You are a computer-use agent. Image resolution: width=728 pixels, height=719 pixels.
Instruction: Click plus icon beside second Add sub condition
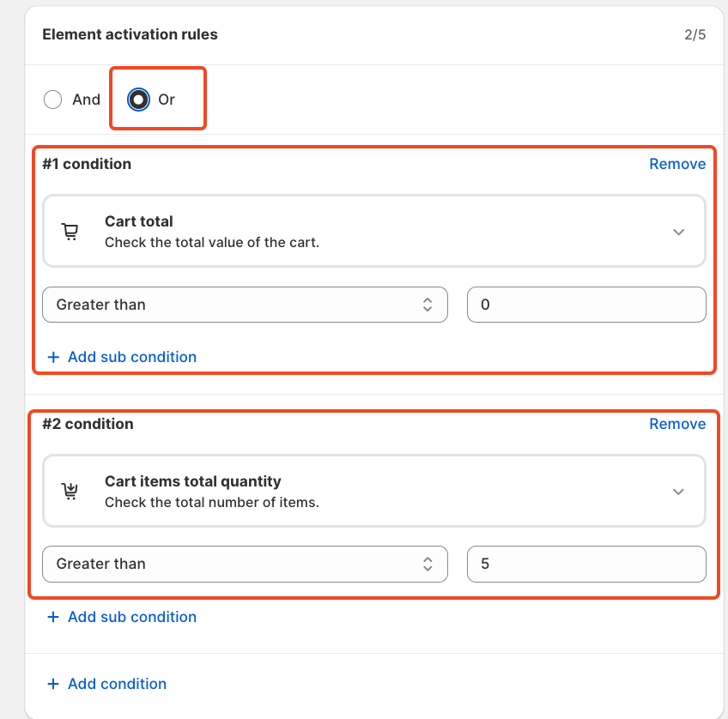pos(53,617)
